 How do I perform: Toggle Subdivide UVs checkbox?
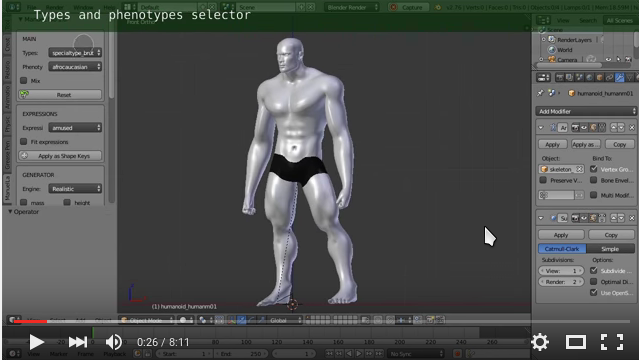tap(593, 270)
